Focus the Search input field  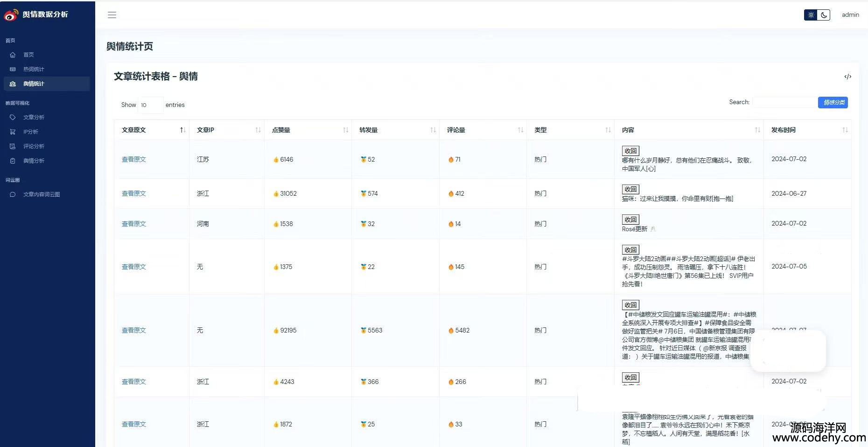(784, 102)
